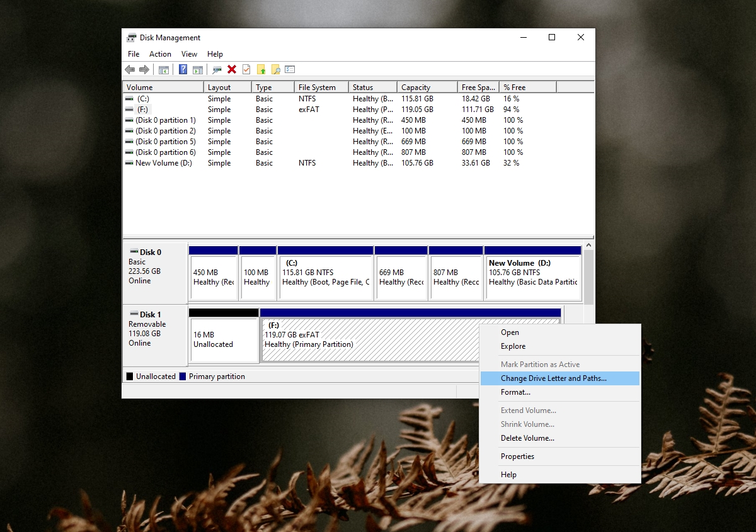Click Delete Volume in the context menu
Viewport: 756px width, 532px height.
pyautogui.click(x=528, y=438)
